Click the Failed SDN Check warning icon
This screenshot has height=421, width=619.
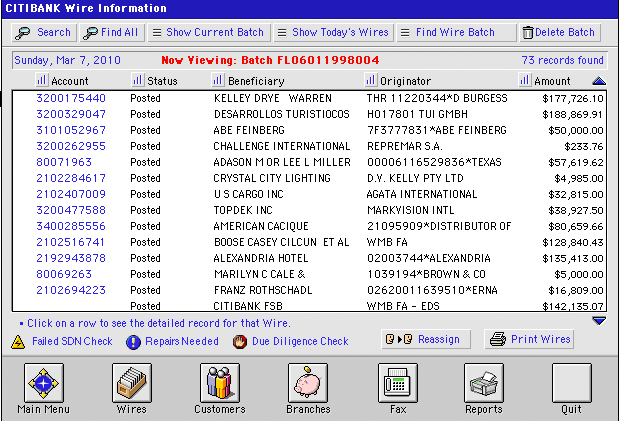pos(18,342)
